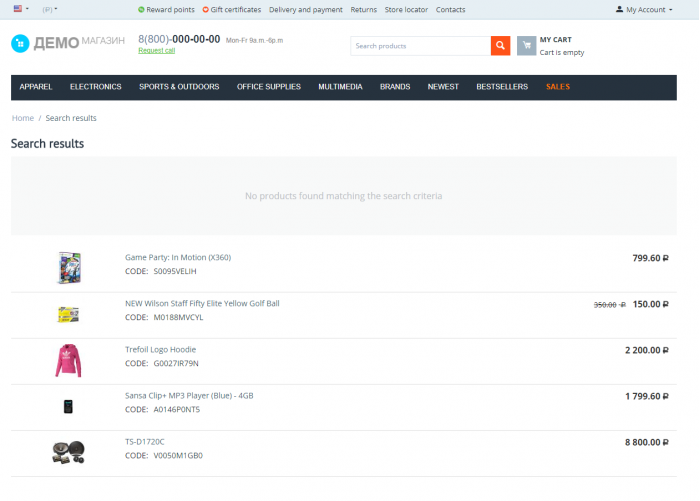Click the discounted price 150.00

pyautogui.click(x=650, y=304)
